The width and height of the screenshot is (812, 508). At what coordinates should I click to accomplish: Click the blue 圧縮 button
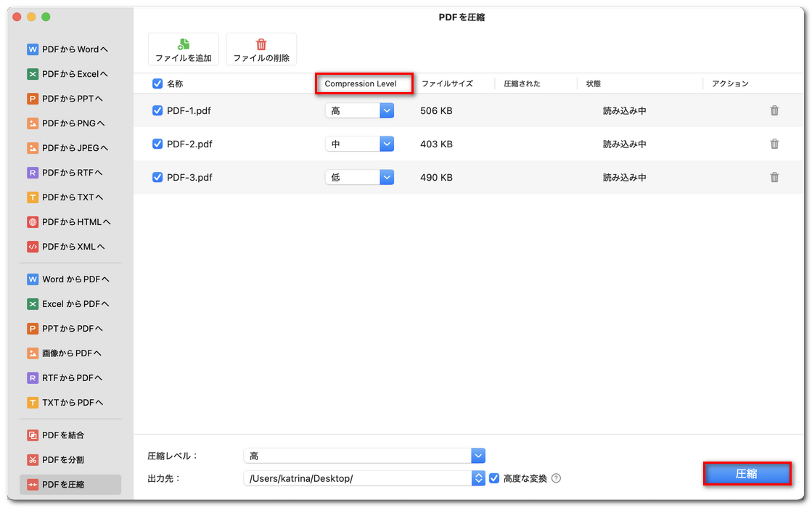tap(747, 473)
